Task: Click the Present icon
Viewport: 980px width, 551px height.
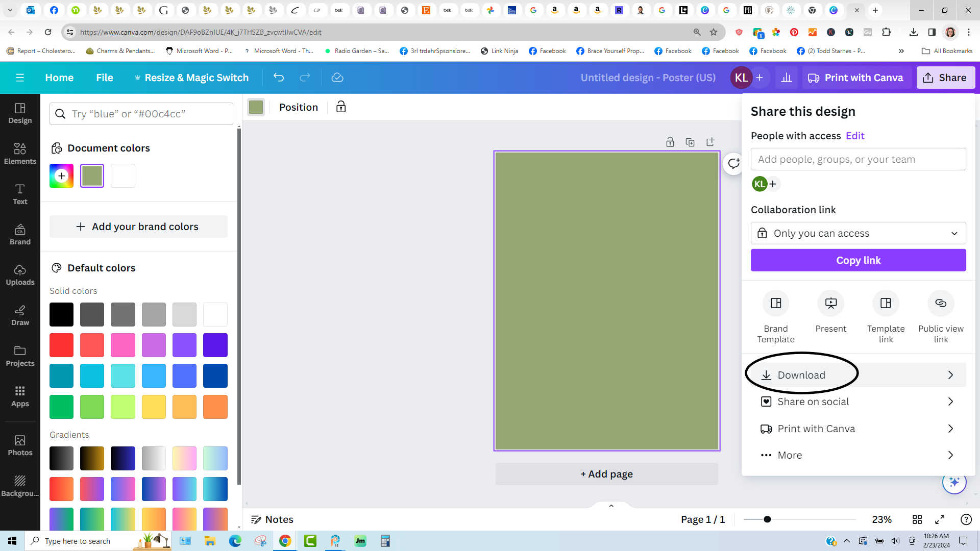Action: point(831,303)
